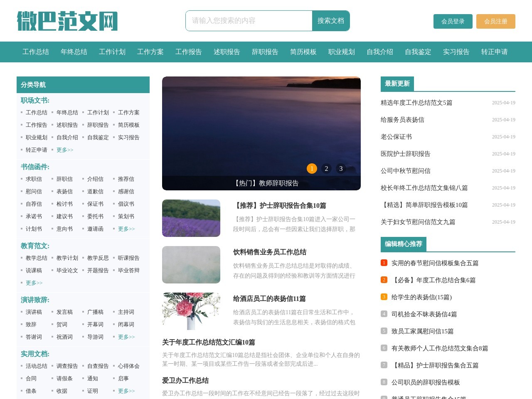The height and width of the screenshot is (399, 532).
Task: Open the 工作总结 navigation tab
Action: pyautogui.click(x=35, y=52)
